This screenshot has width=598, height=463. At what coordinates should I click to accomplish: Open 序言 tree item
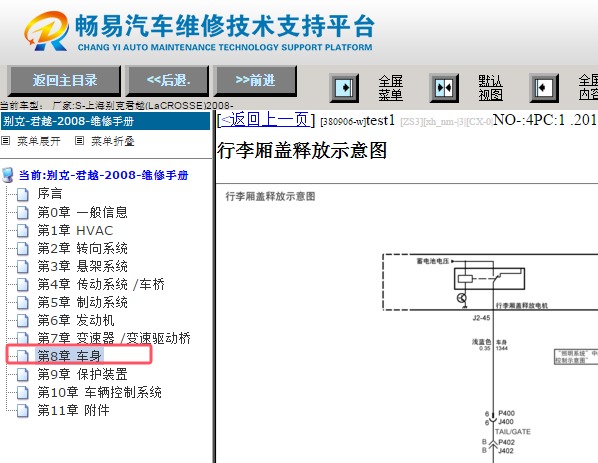pos(50,194)
